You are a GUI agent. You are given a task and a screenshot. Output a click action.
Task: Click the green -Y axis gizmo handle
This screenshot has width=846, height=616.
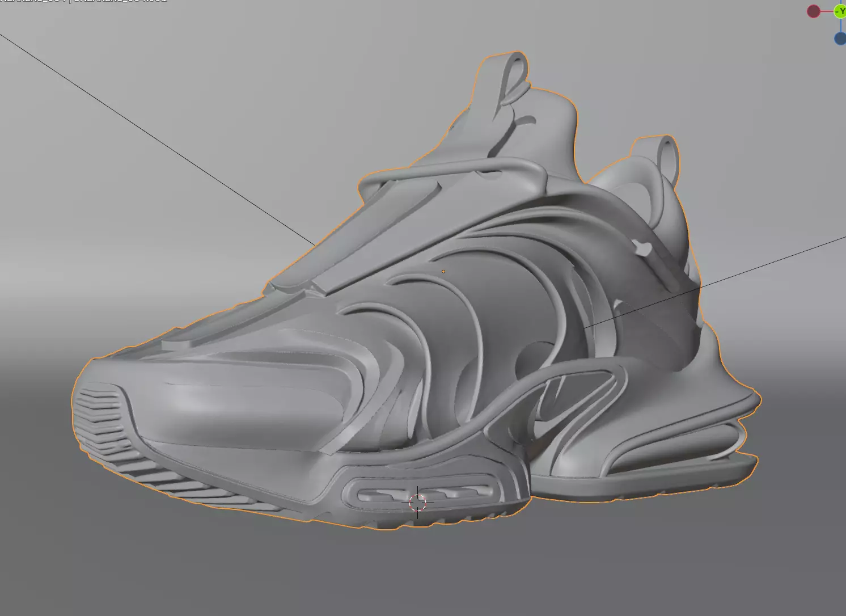pyautogui.click(x=840, y=11)
